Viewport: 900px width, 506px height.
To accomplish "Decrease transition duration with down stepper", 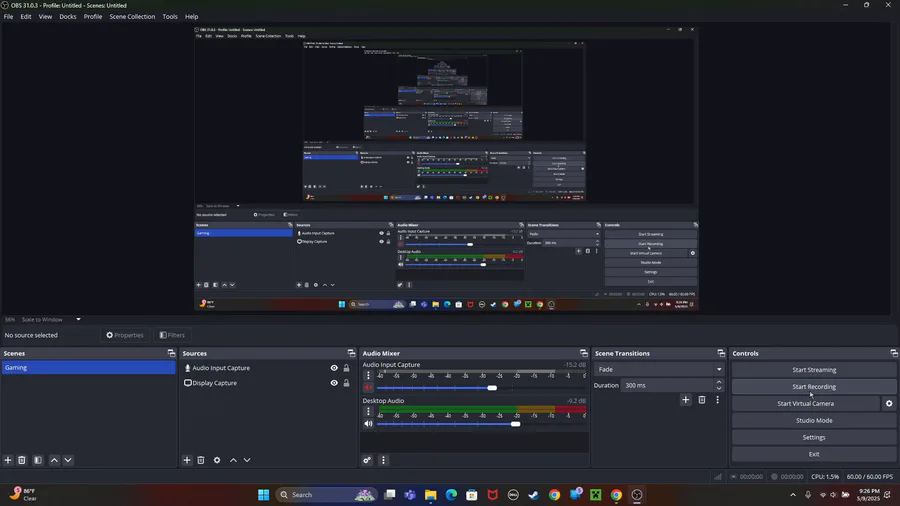I will [x=719, y=388].
